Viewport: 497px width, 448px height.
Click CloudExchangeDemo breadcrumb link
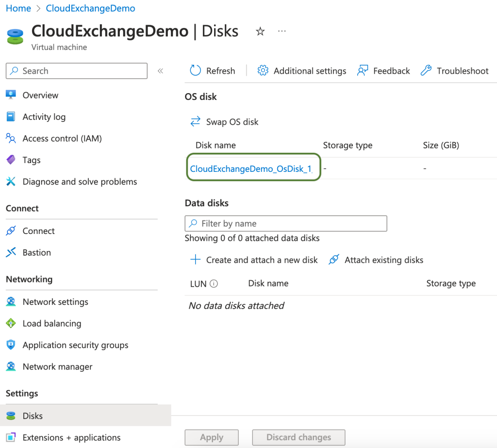click(90, 8)
